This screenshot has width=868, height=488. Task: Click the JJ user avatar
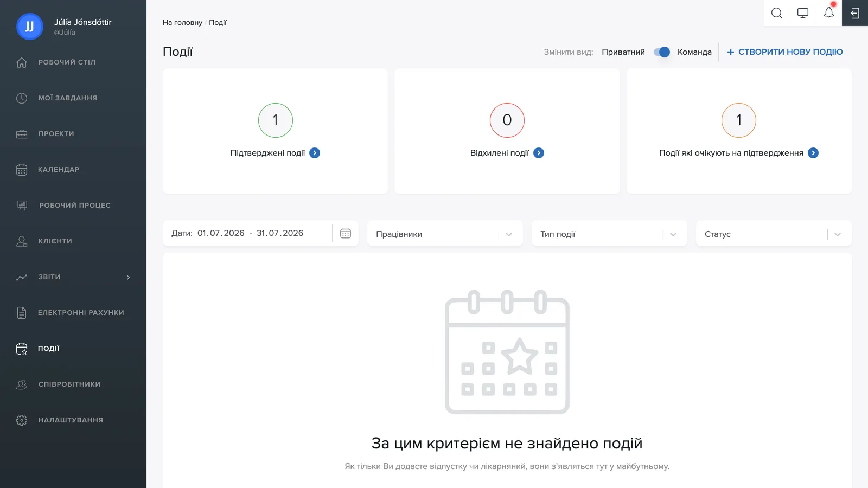(x=30, y=27)
